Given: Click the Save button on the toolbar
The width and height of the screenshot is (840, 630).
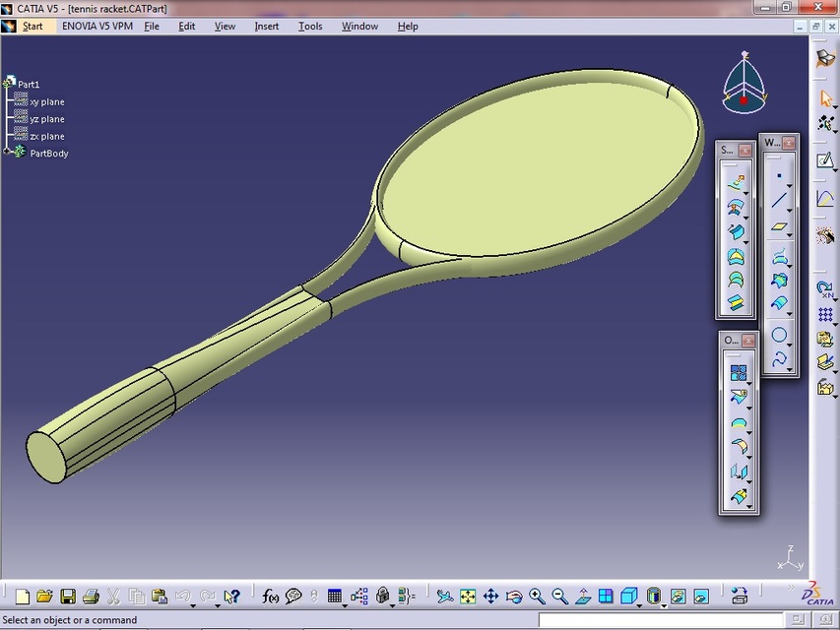Looking at the screenshot, I should point(67,596).
